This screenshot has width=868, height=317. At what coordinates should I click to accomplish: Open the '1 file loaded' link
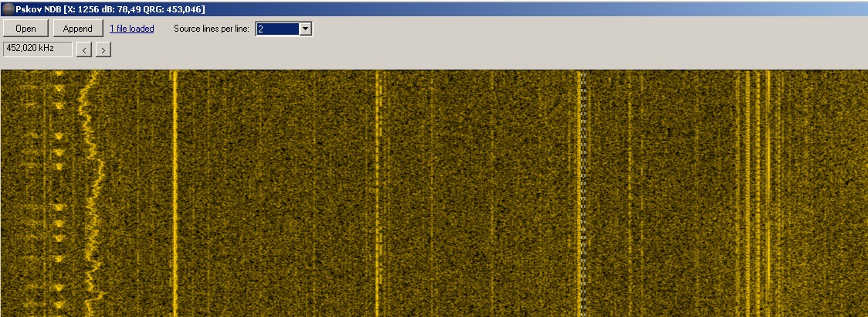132,29
